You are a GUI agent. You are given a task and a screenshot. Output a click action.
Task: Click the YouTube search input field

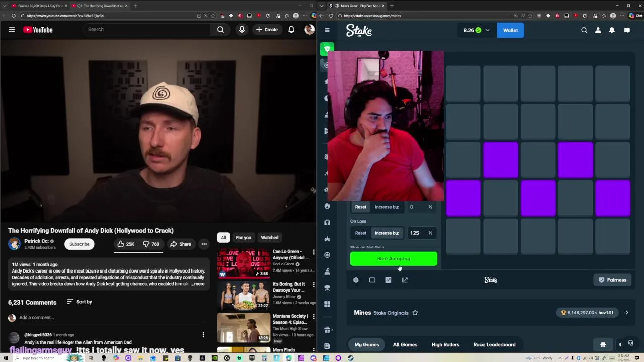click(x=146, y=30)
